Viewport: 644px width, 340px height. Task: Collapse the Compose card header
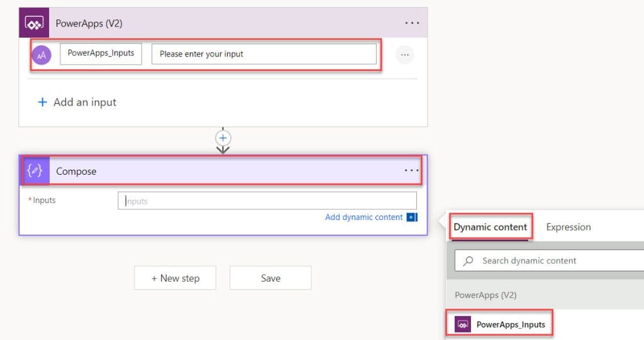(x=223, y=170)
